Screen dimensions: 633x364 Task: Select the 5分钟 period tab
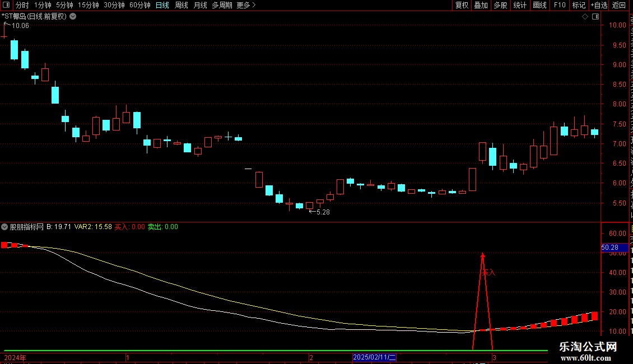[x=64, y=5]
